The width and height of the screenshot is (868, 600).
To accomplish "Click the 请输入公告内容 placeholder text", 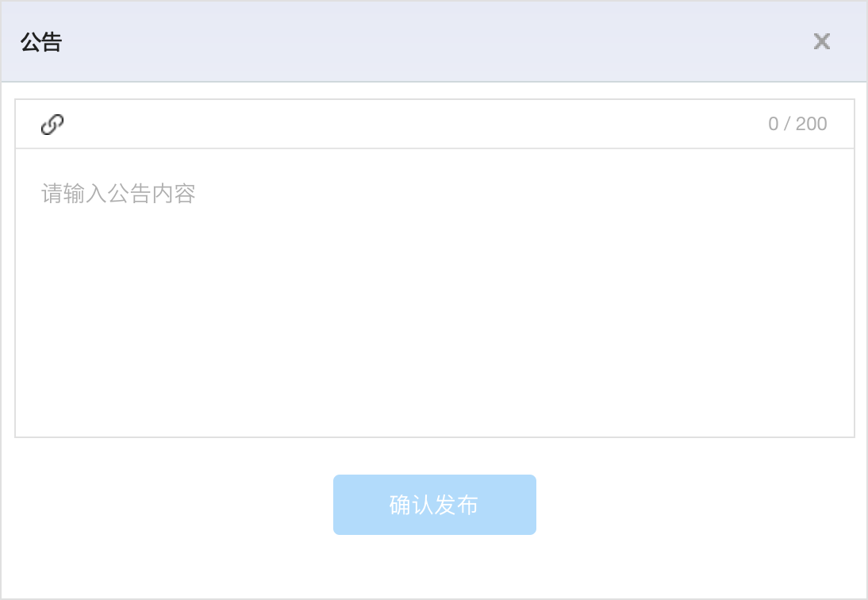I will click(x=118, y=194).
